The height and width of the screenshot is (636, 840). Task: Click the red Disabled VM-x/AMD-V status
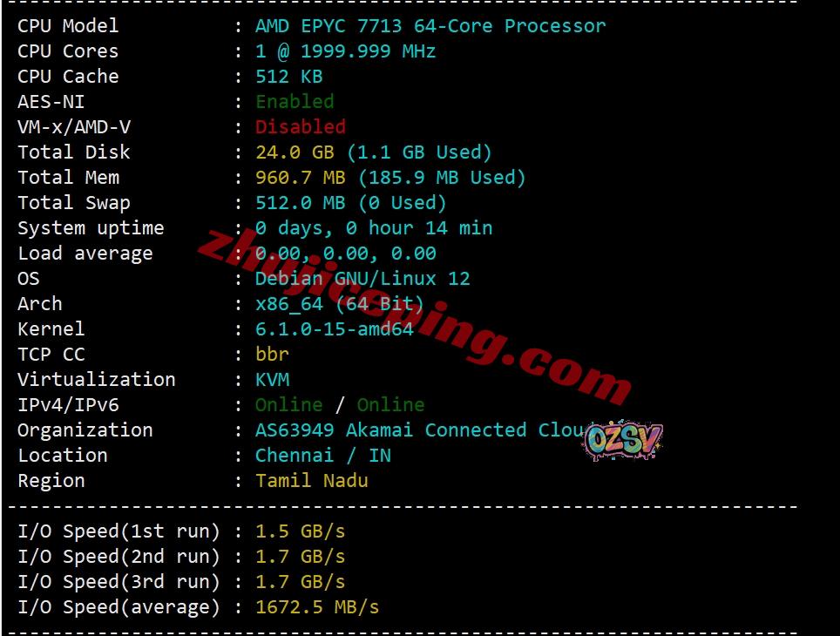point(301,126)
